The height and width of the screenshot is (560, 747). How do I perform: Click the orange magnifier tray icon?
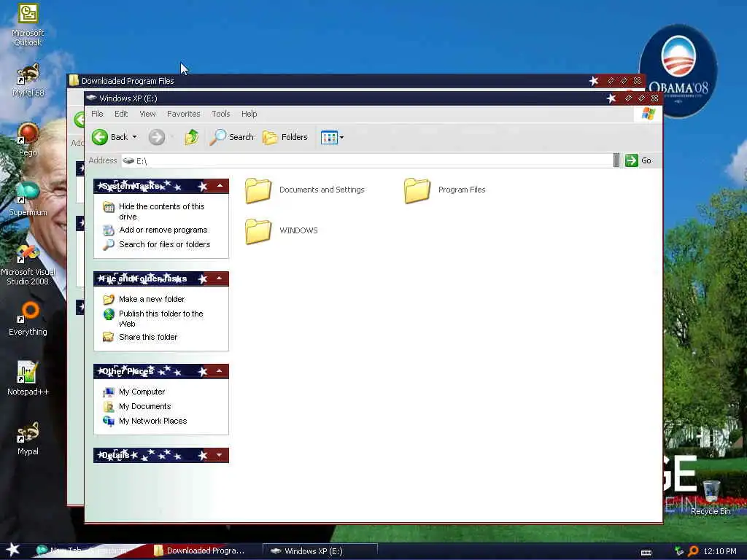(693, 551)
